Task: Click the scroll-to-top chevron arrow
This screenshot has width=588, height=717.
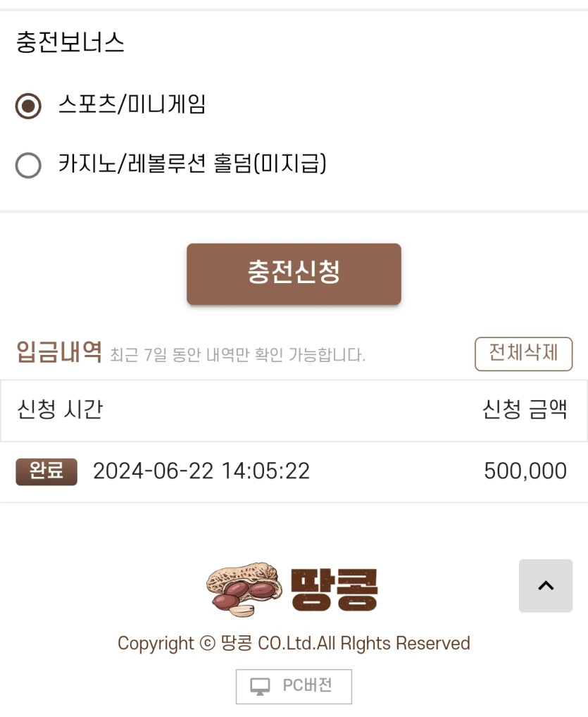Action: [x=546, y=585]
